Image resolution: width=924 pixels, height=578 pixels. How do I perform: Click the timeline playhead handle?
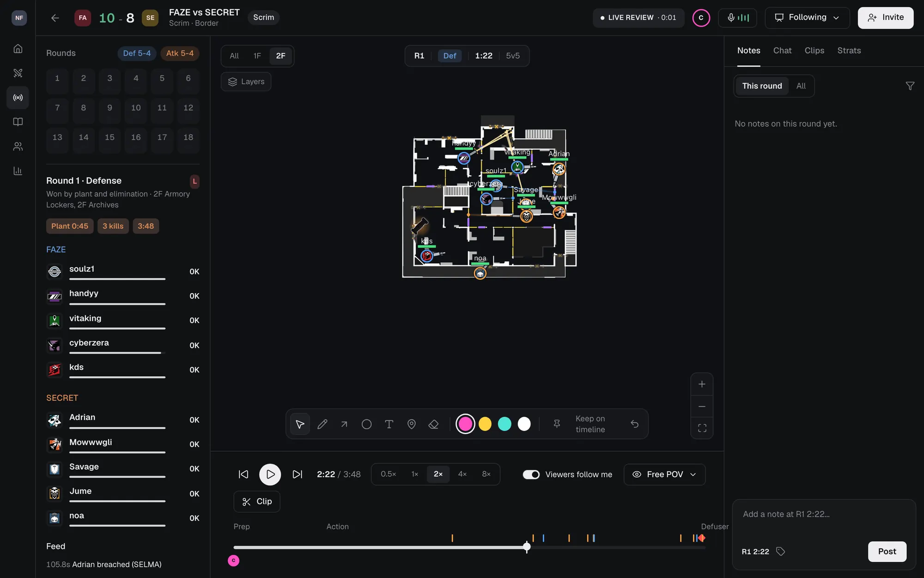(x=527, y=547)
